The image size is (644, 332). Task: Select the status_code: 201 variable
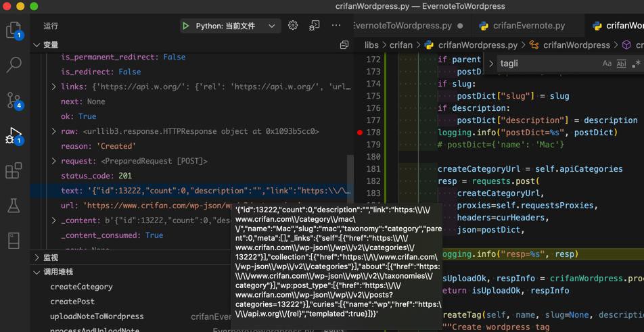(x=96, y=176)
